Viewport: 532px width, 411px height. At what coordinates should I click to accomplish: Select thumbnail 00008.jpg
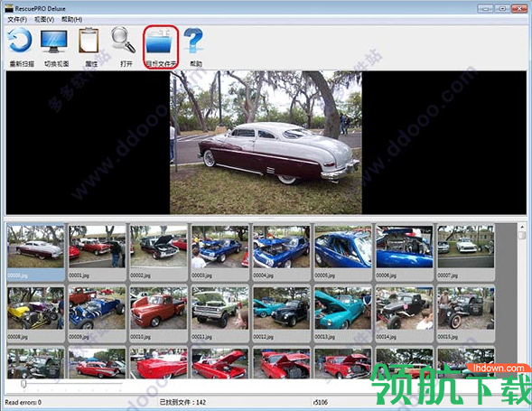(x=35, y=313)
